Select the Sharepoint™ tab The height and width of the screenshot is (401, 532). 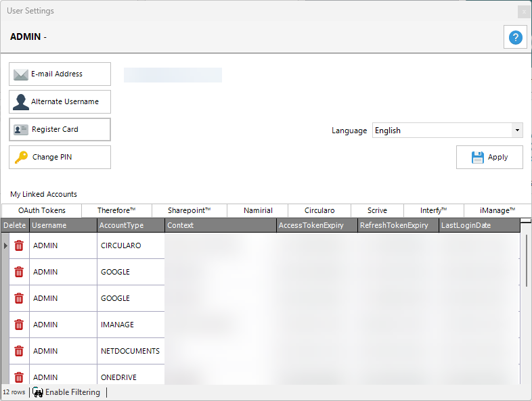(189, 210)
